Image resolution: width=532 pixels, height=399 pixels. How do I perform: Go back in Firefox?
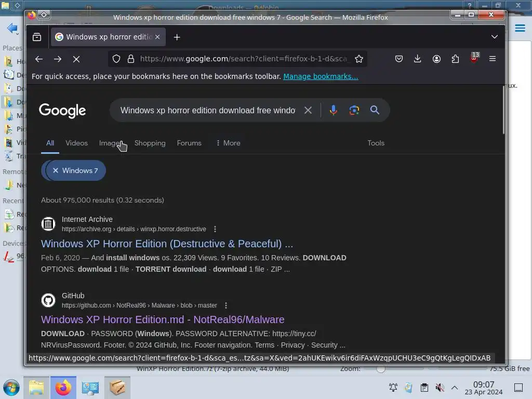pos(38,59)
